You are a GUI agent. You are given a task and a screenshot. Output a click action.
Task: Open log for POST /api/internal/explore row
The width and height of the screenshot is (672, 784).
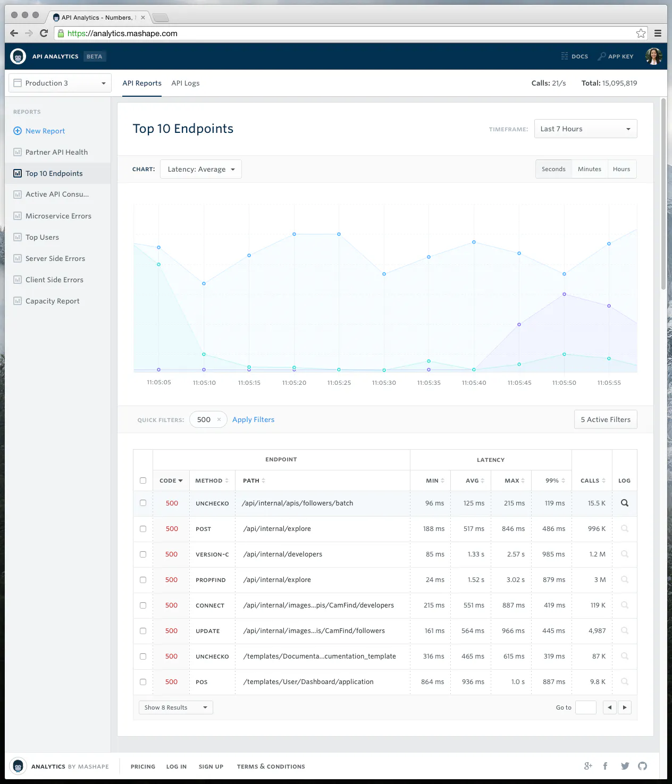tap(625, 528)
